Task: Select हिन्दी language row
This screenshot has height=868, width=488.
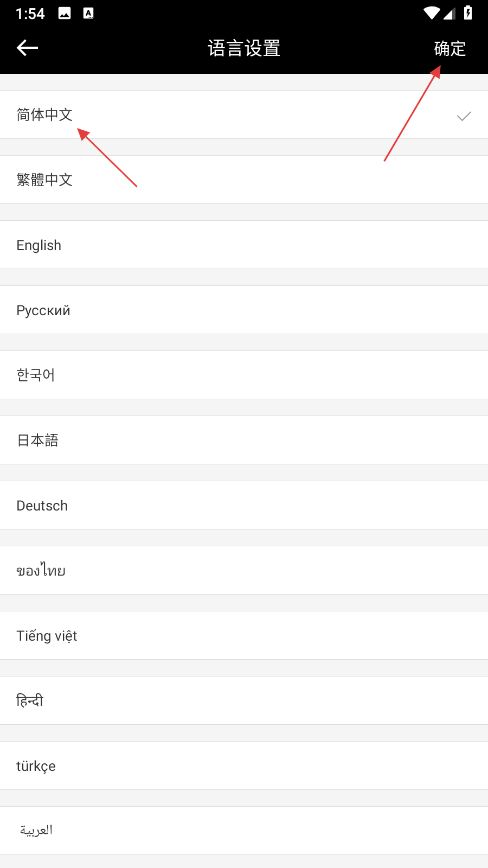Action: (30, 700)
